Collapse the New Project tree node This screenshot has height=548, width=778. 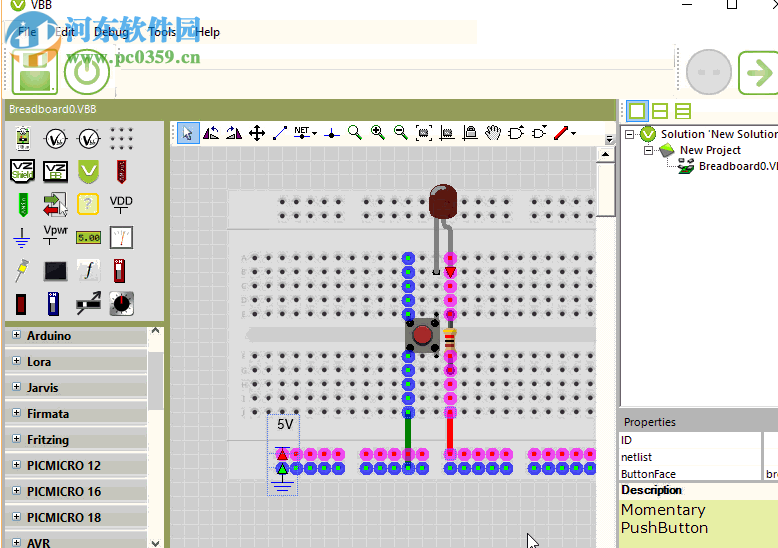click(x=648, y=150)
